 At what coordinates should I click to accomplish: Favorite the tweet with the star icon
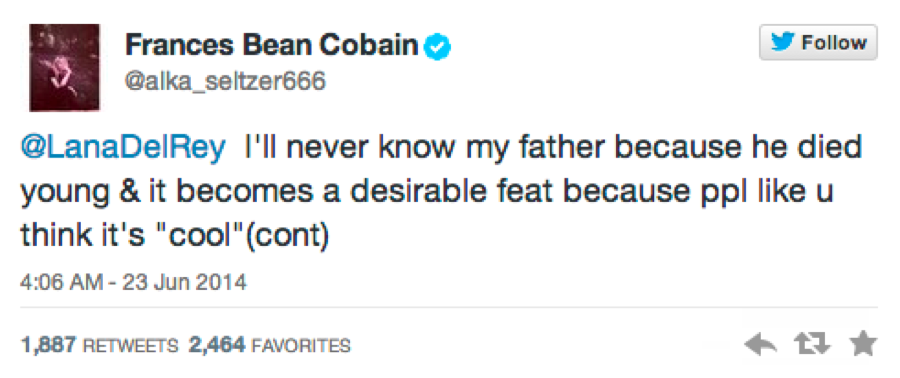(x=863, y=345)
